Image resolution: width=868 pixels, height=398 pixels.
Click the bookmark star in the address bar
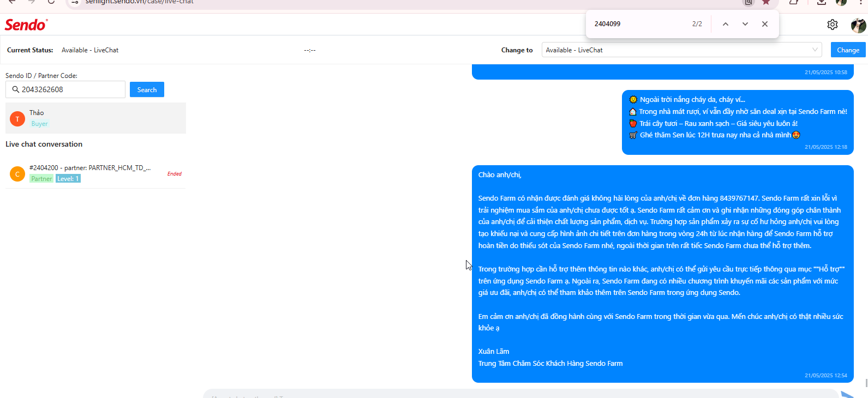point(766,2)
